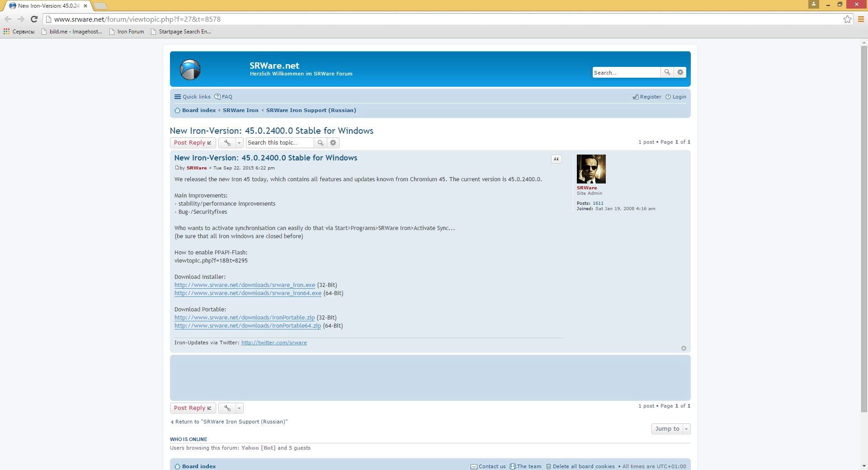Screen dimensions: 868x470
Task: Click the quote post icon
Action: [x=557, y=159]
